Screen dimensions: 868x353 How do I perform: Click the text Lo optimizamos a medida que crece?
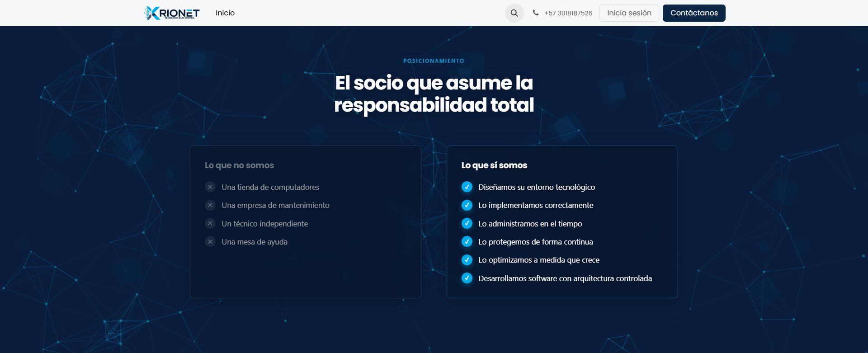[539, 260]
